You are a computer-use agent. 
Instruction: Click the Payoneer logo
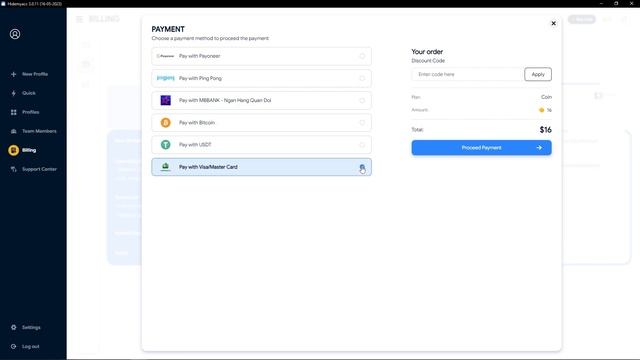165,56
